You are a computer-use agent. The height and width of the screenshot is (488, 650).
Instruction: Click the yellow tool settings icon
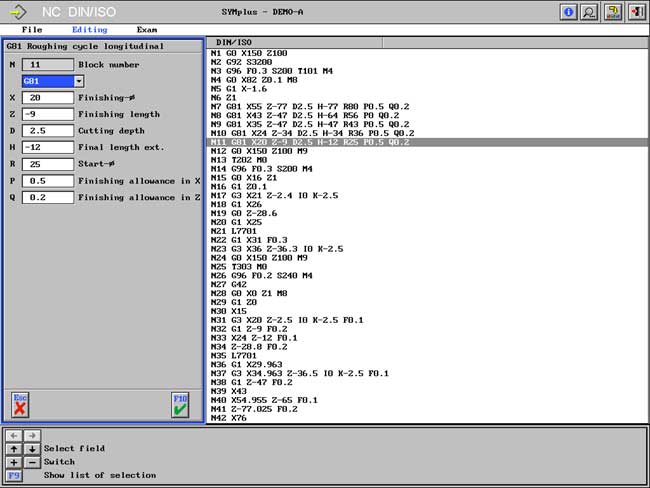(614, 12)
